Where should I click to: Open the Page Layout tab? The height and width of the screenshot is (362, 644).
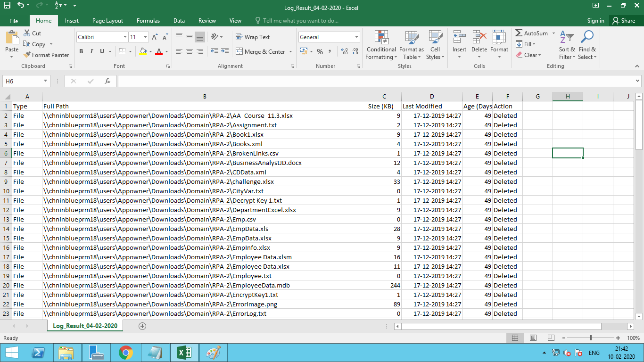(107, 21)
